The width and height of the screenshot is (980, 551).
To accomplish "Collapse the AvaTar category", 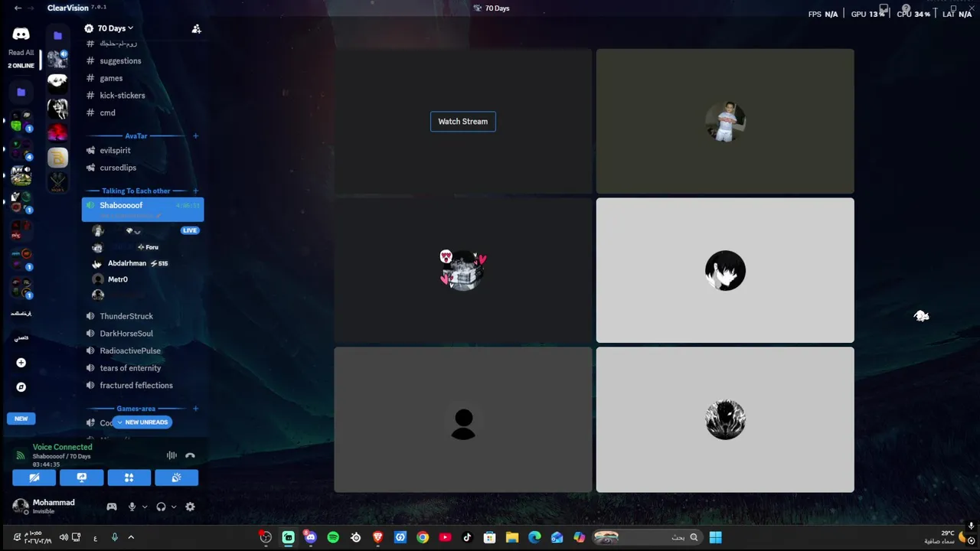I will tap(136, 135).
